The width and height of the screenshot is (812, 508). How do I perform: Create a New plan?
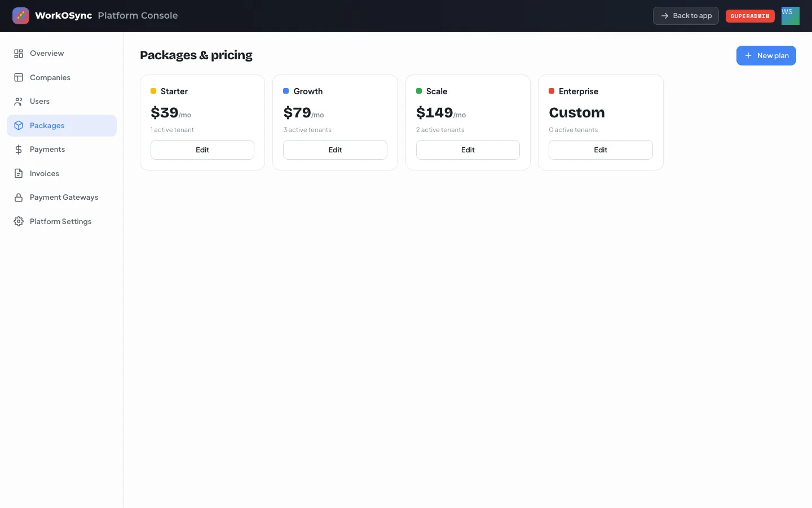pos(766,55)
